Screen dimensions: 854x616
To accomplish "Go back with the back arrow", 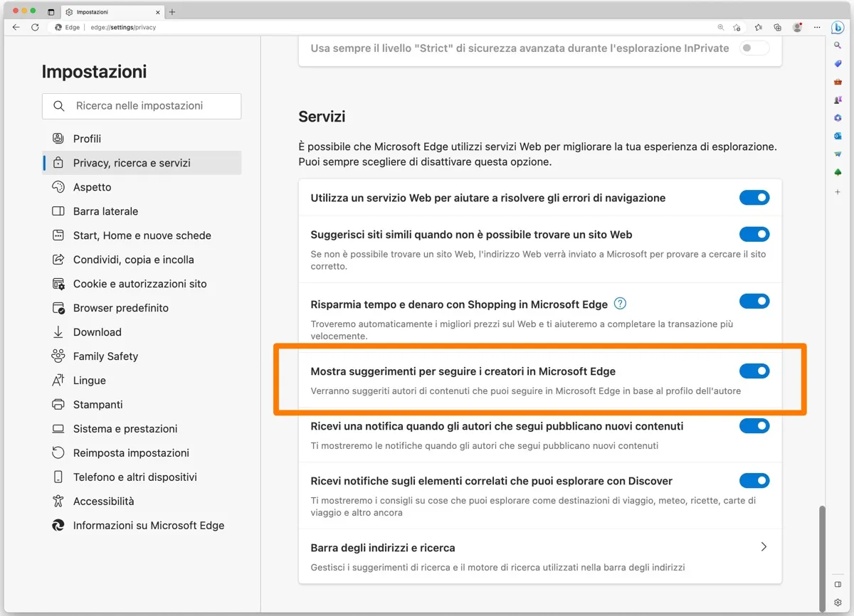I will click(x=16, y=28).
